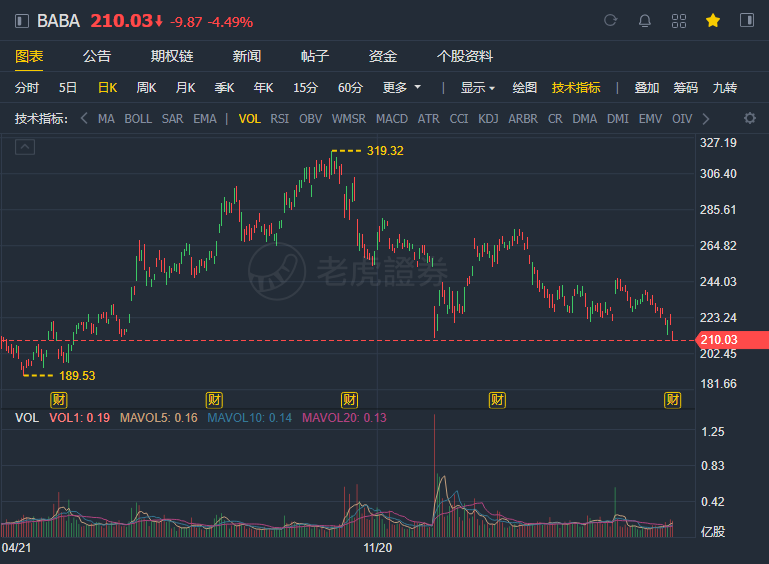Viewport: 769px width, 564px height.
Task: Select the 15分 minute chart
Action: (x=306, y=88)
